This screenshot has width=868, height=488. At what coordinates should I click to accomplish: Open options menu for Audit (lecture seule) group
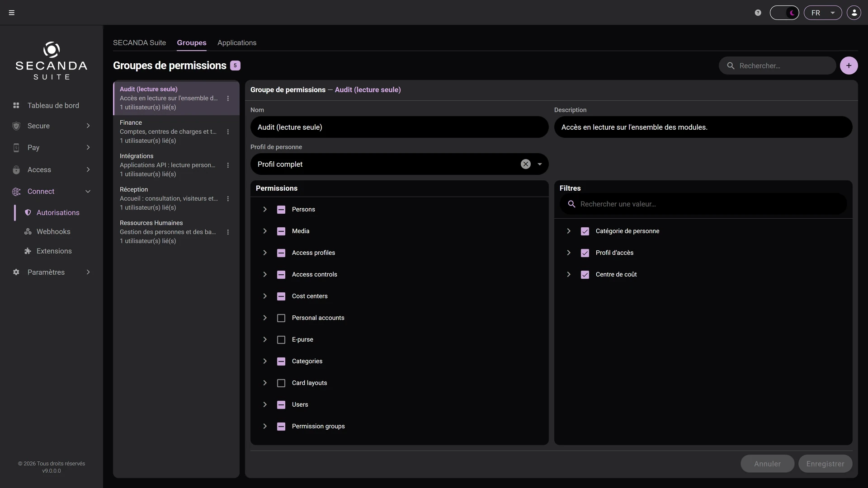[x=228, y=99]
